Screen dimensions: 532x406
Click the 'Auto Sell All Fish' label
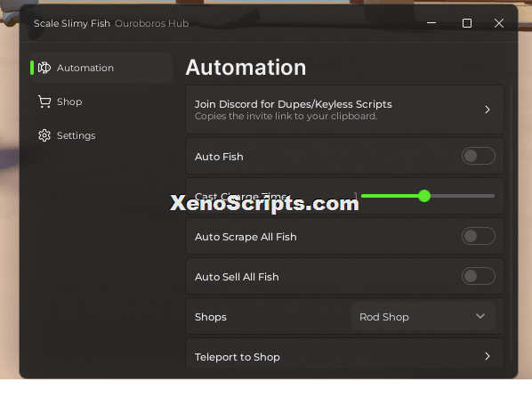coord(237,277)
